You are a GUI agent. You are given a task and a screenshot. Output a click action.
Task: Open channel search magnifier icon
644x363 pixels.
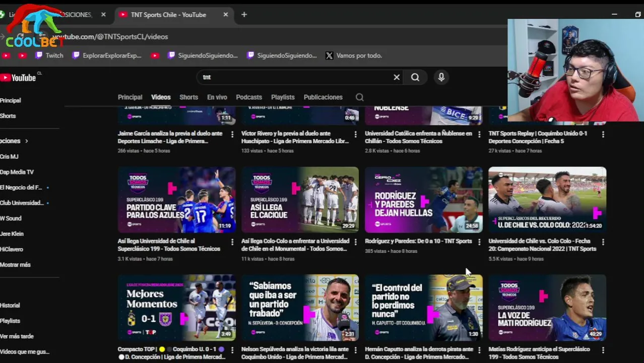pyautogui.click(x=360, y=97)
